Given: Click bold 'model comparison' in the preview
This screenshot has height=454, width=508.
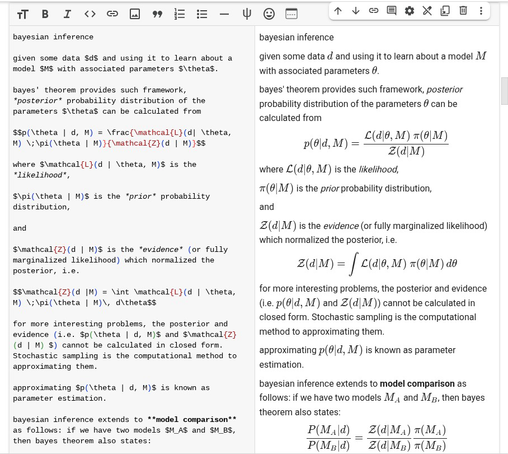Looking at the screenshot, I should click(417, 384).
